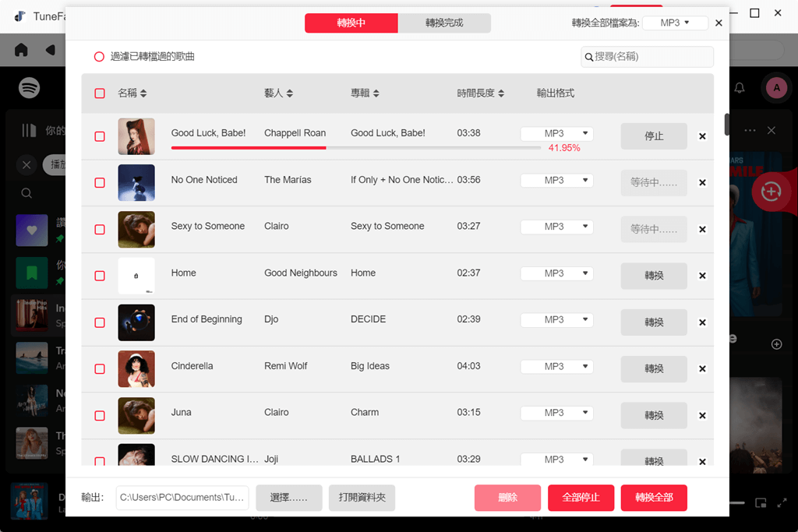The height and width of the screenshot is (532, 798).
Task: Click 轉換全部 button
Action: 654,498
